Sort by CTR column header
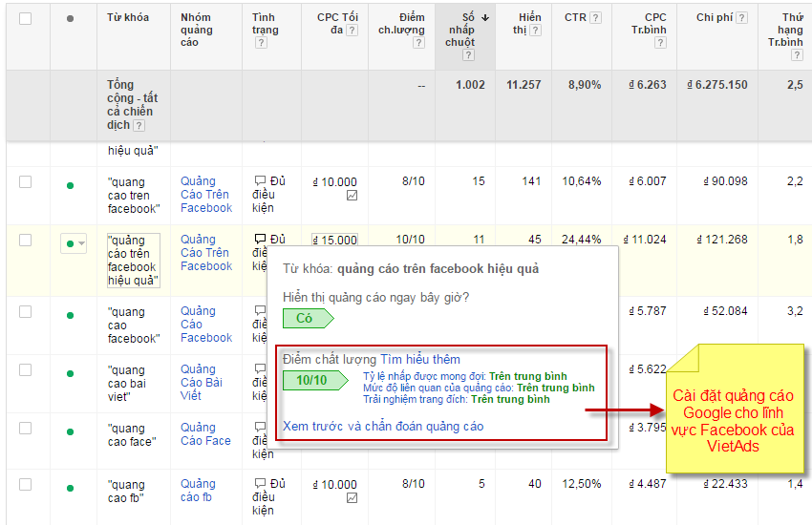The height and width of the screenshot is (525, 812). tap(575, 17)
